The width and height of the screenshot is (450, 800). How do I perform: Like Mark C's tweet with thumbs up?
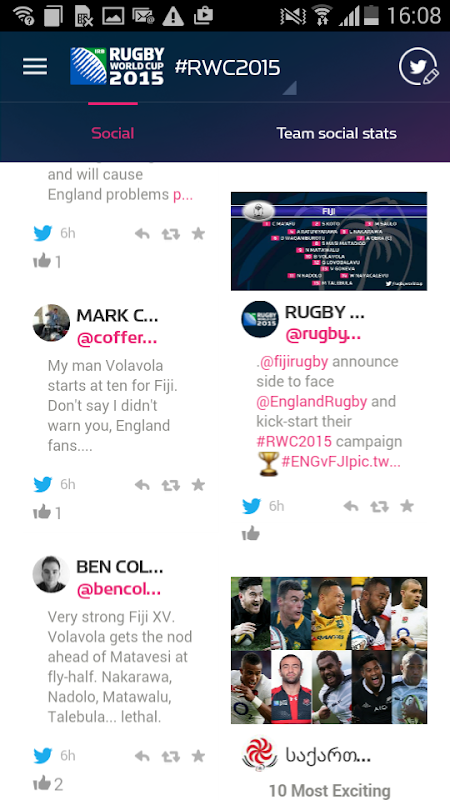(42, 512)
